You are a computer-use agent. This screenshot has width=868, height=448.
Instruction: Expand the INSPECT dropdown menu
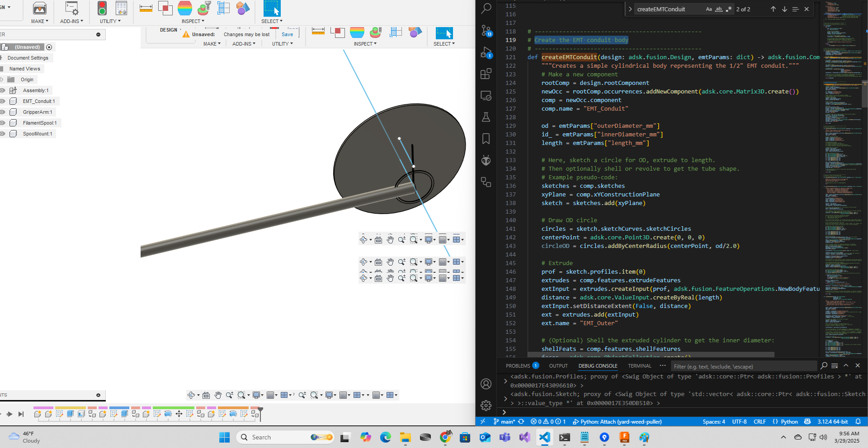[193, 21]
